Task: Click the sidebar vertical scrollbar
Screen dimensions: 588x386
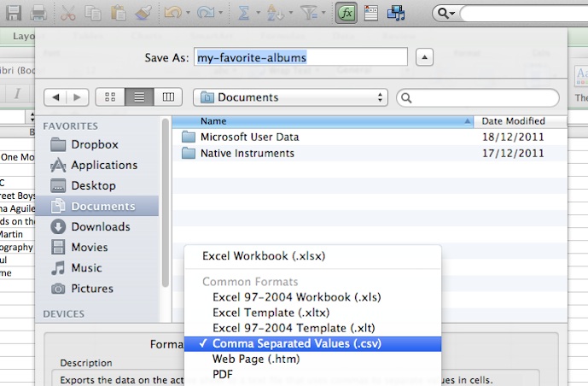Action: tap(165, 202)
